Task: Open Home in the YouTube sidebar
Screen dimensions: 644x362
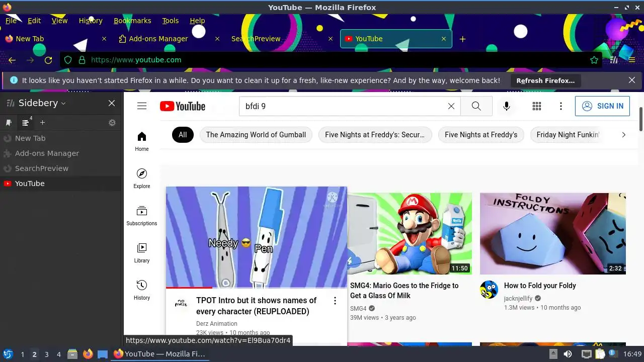Action: 142,141
